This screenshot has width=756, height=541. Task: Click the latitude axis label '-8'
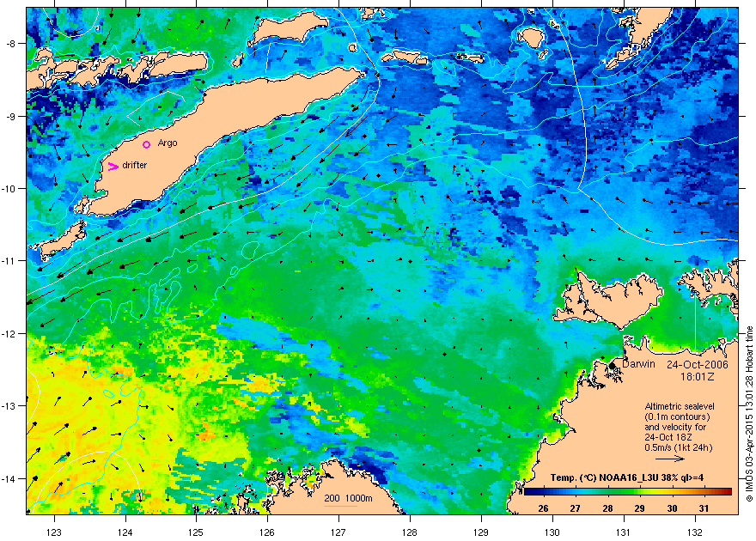[10, 44]
